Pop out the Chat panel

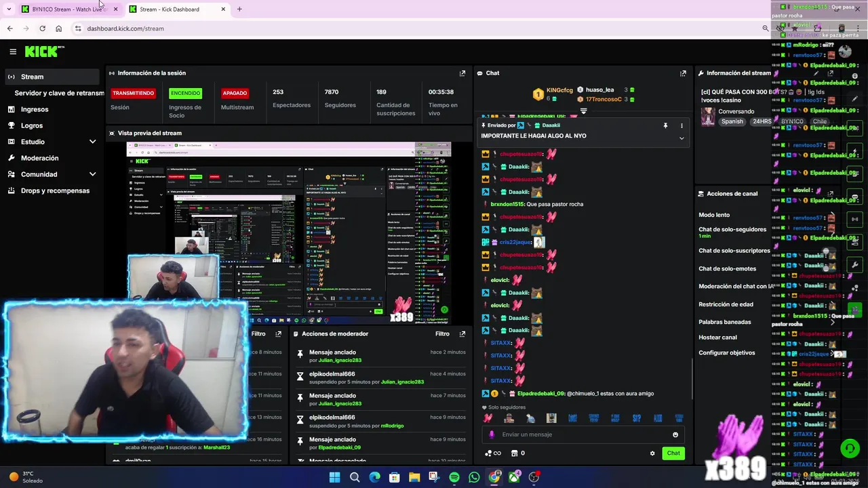click(683, 73)
